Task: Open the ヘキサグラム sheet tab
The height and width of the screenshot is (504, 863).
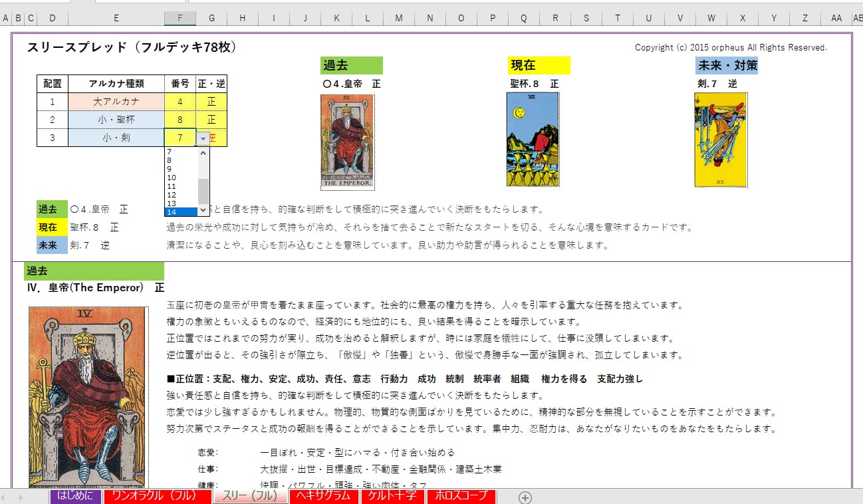Action: pyautogui.click(x=324, y=496)
